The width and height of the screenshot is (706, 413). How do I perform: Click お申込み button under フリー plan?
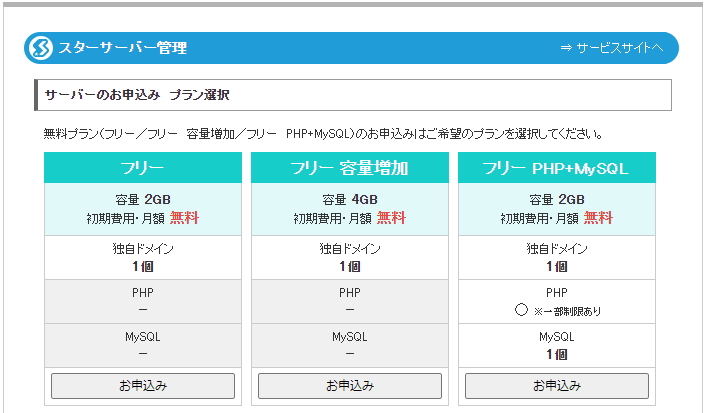143,386
